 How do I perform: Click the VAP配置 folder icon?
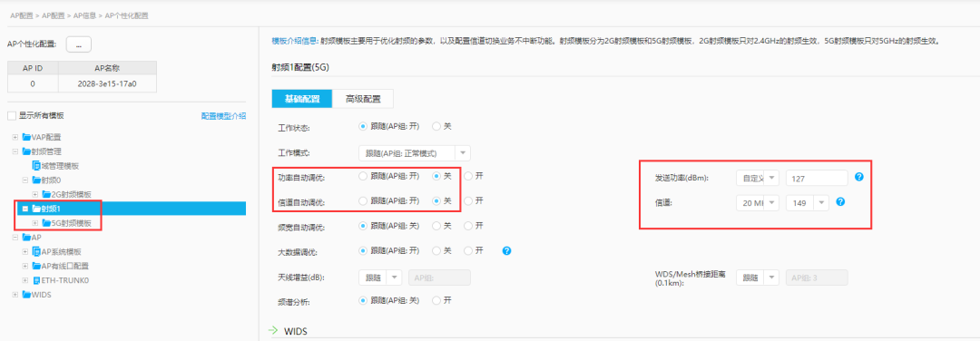26,137
